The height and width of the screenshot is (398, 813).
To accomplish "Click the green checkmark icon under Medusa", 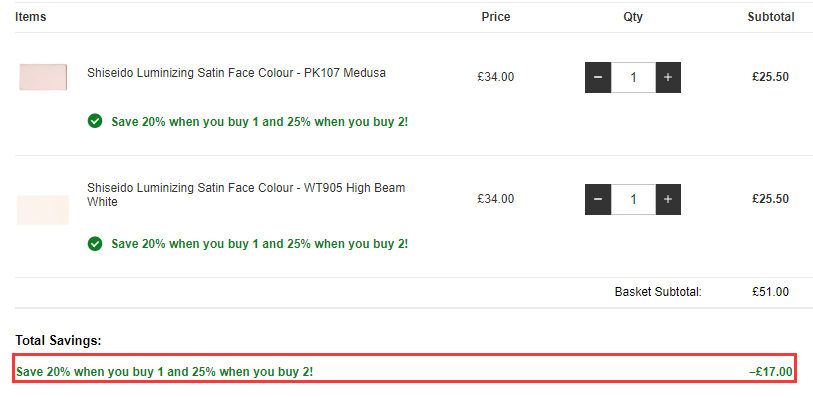I will click(x=95, y=122).
